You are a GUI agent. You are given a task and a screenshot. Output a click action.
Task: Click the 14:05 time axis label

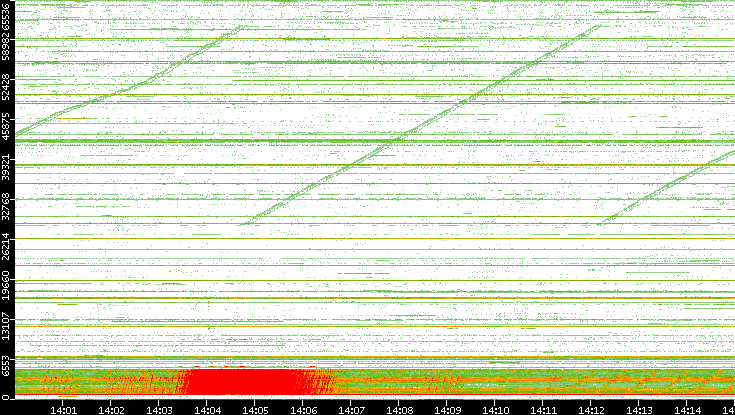256,408
